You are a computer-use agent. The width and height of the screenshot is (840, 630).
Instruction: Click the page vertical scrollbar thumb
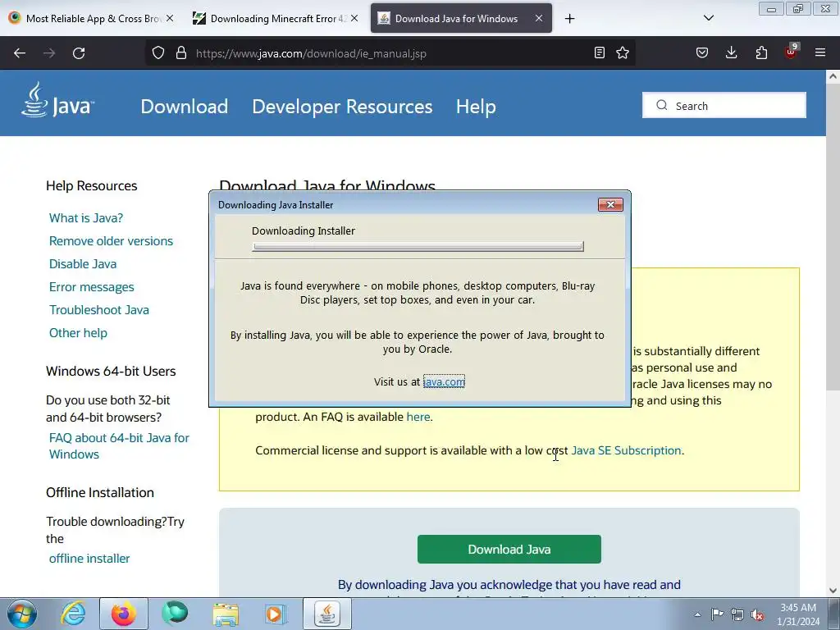833,235
